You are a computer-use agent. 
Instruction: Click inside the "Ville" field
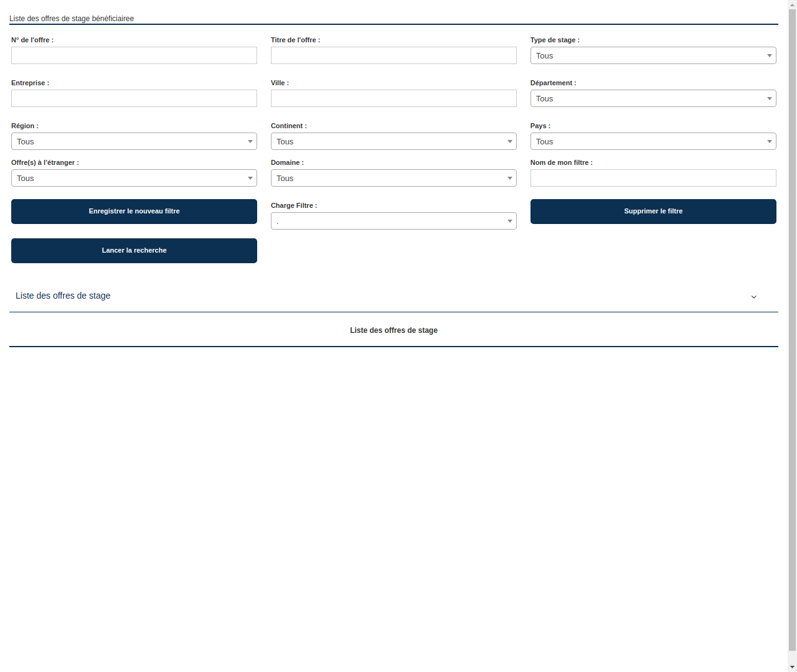(x=394, y=98)
